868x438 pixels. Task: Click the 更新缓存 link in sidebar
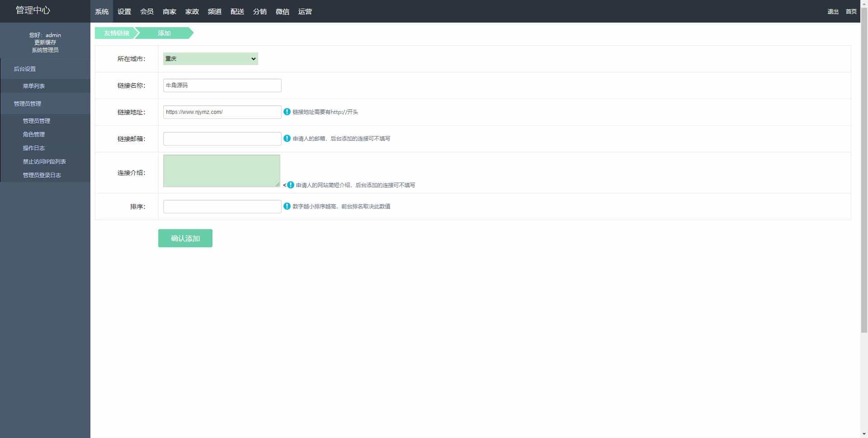pos(45,42)
